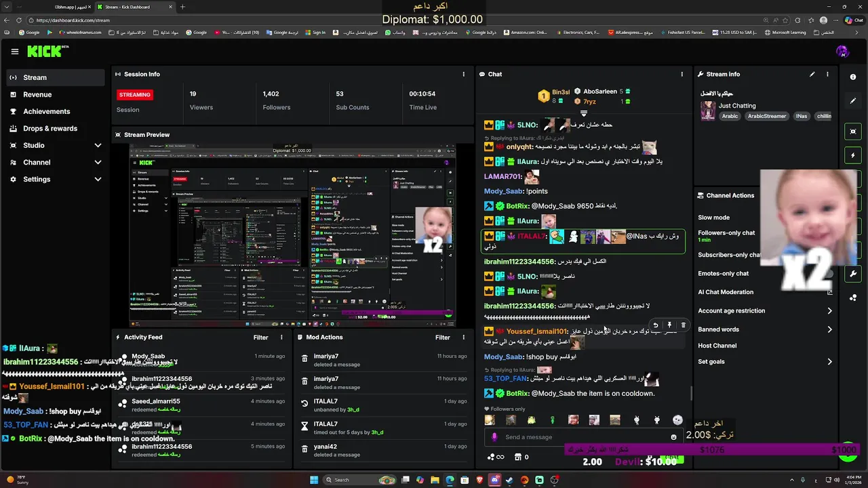Expand the Settings sidebar section
Viewport: 868px width, 488px height.
(98, 179)
